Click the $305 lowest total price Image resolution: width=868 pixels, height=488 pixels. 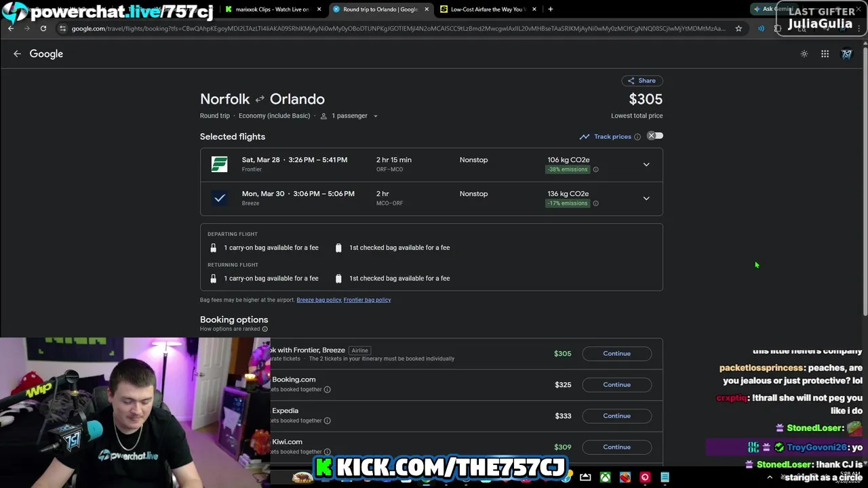point(646,99)
